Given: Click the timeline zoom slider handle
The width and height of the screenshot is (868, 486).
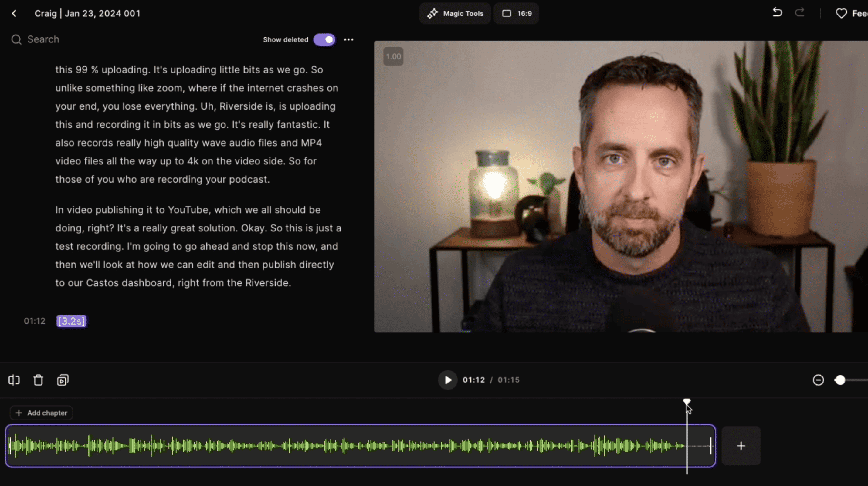Looking at the screenshot, I should pos(840,380).
